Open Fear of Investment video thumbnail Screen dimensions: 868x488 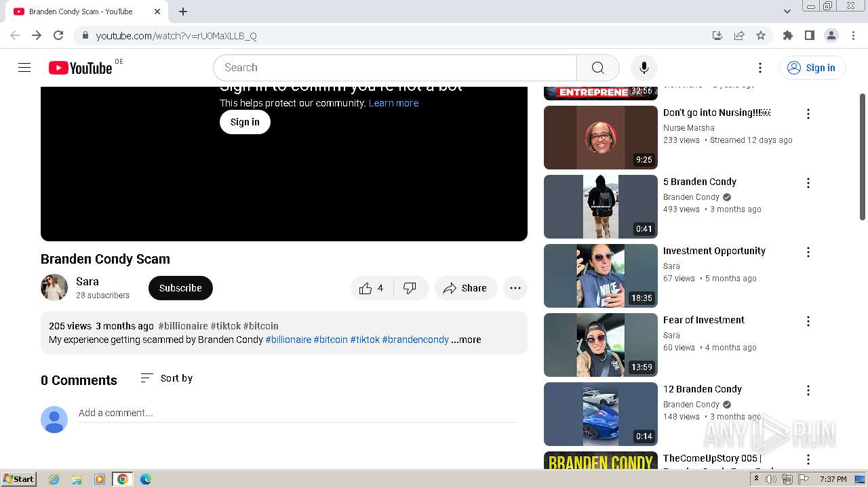(x=601, y=345)
